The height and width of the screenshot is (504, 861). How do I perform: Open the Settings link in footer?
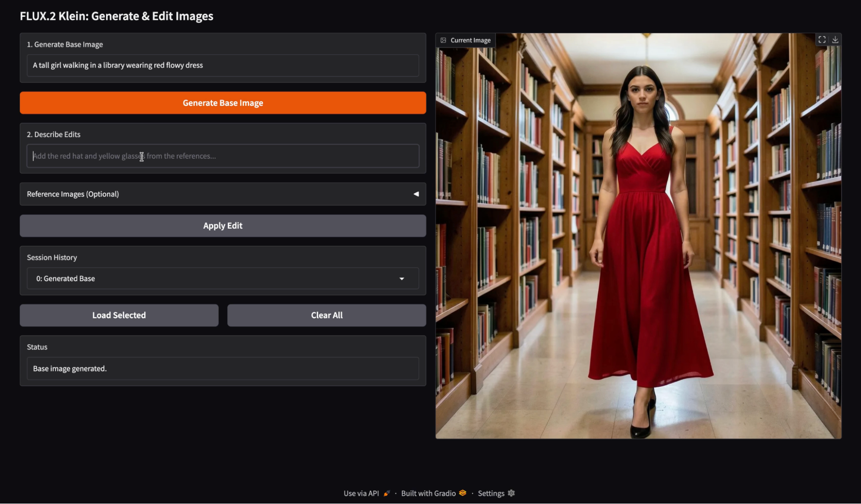pyautogui.click(x=491, y=493)
